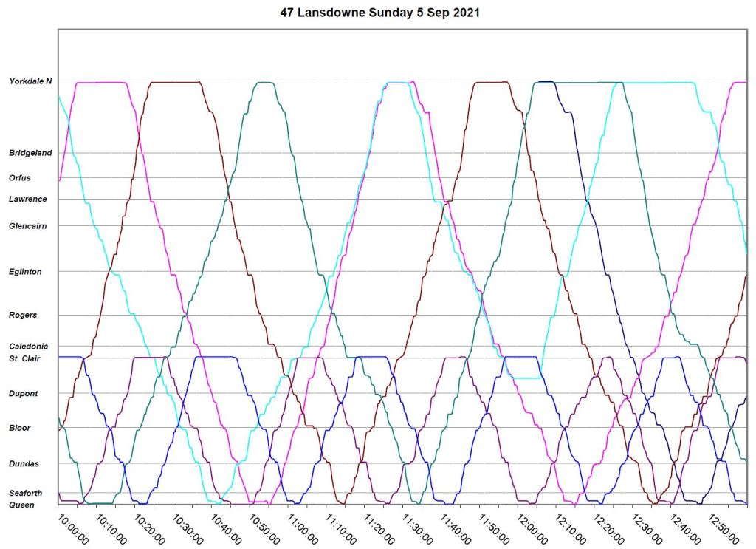Click the Eglinton axis label

[25, 272]
